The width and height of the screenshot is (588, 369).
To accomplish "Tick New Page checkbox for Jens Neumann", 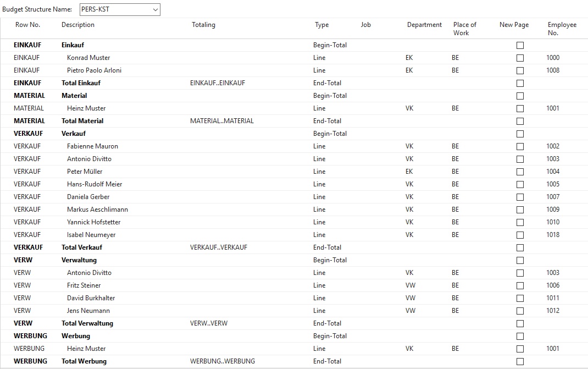I will click(520, 311).
